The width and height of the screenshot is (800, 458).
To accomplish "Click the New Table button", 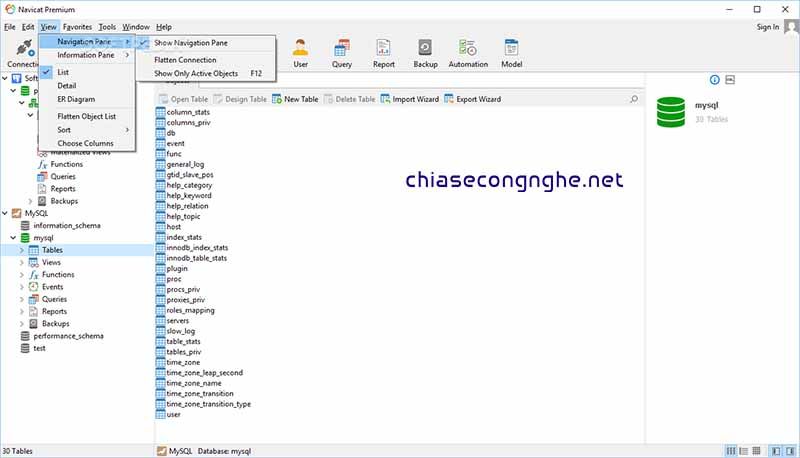I will 295,99.
